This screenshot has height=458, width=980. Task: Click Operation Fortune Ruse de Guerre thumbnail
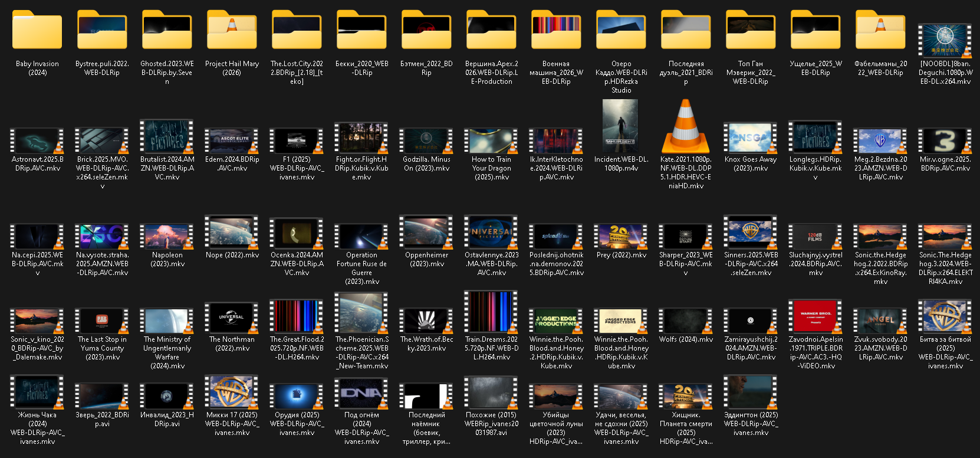point(361,237)
